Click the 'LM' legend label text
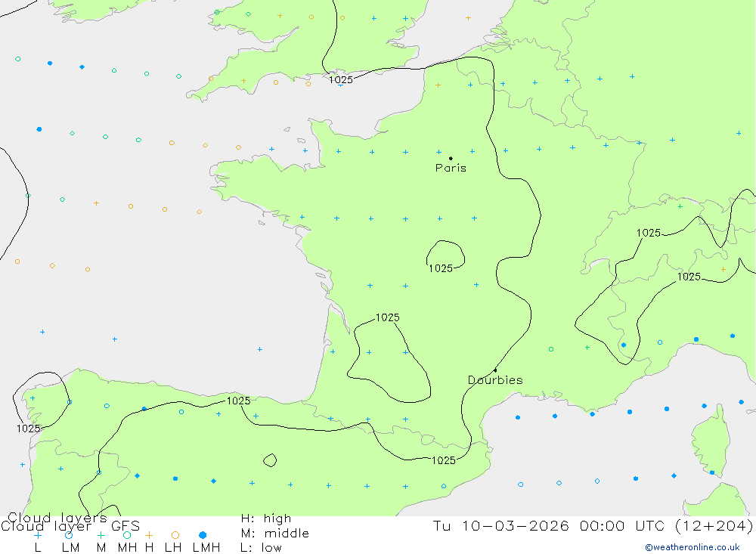Image resolution: width=756 pixels, height=554 pixels. (70, 548)
